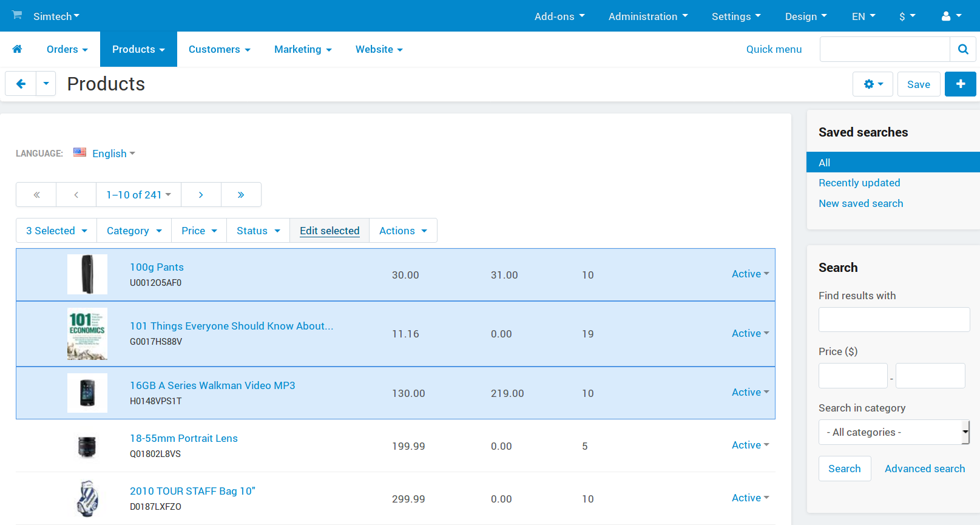980x525 pixels.
Task: Open the Website menu
Action: coord(379,49)
